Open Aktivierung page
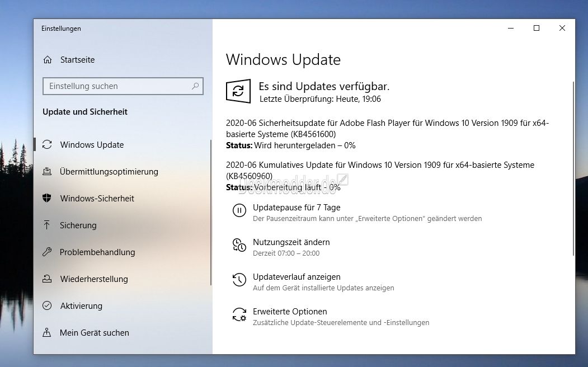The width and height of the screenshot is (588, 367). (x=81, y=306)
